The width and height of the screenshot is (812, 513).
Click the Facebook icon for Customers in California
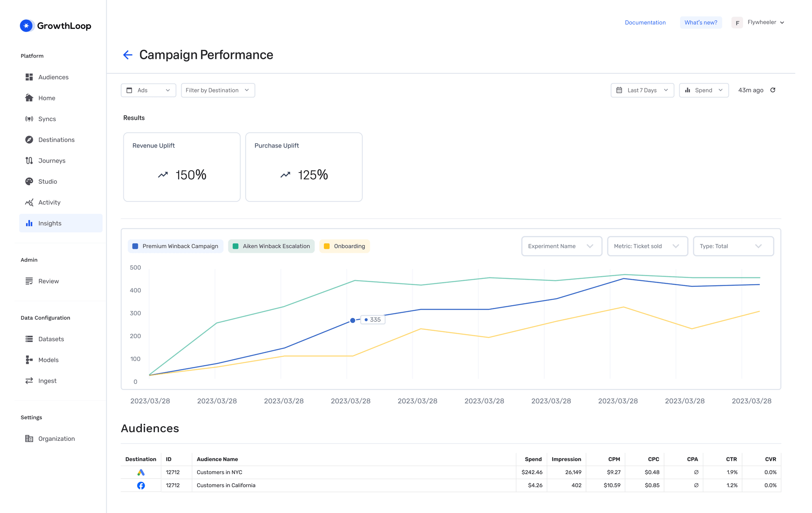[x=141, y=485]
